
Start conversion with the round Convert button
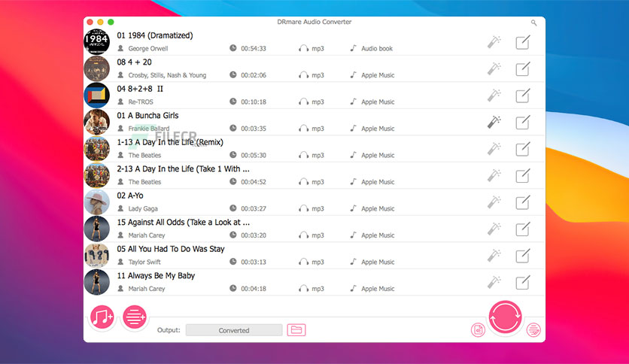click(505, 317)
